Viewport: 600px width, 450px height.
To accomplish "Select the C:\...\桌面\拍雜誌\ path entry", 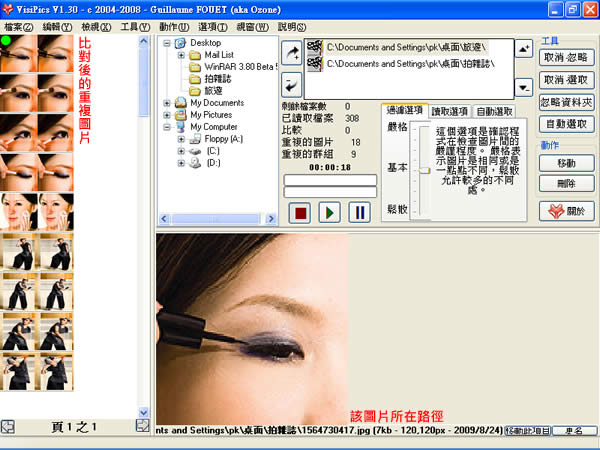I will click(x=401, y=64).
